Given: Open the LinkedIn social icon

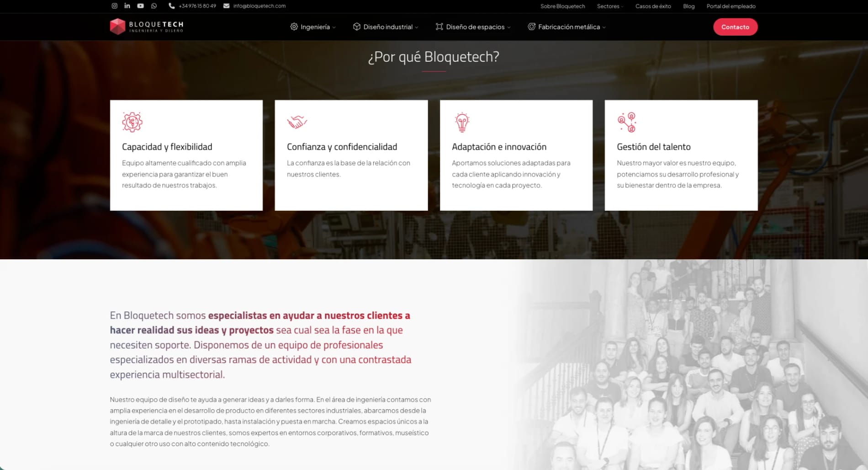Looking at the screenshot, I should tap(127, 6).
